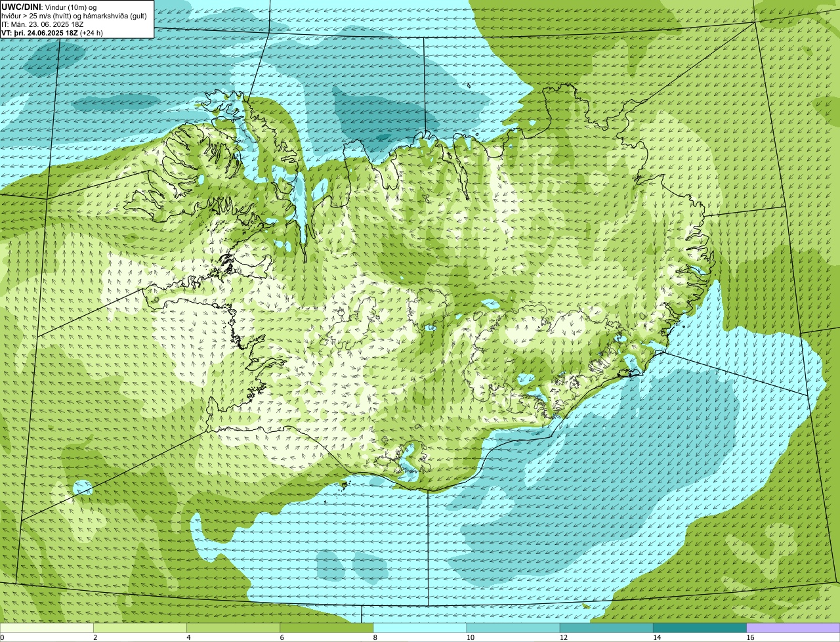The image size is (840, 642).
Task: Click the legend scale label "8"
Action: click(x=375, y=637)
